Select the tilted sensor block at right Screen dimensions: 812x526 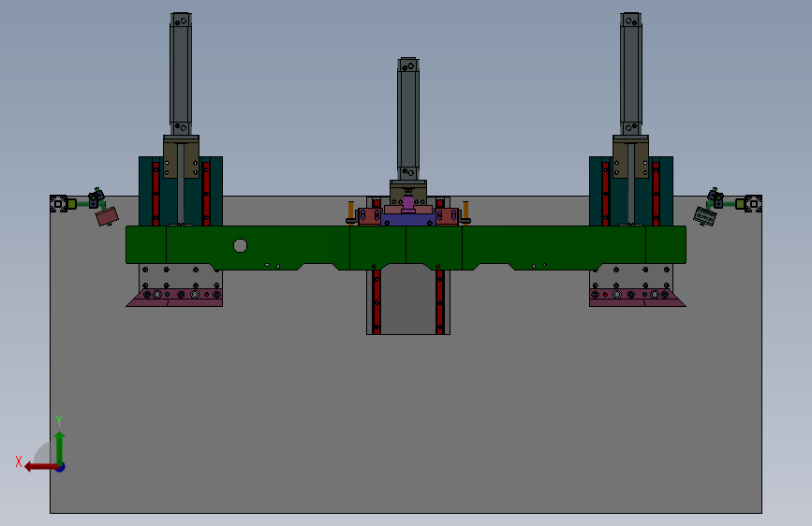[x=705, y=216]
